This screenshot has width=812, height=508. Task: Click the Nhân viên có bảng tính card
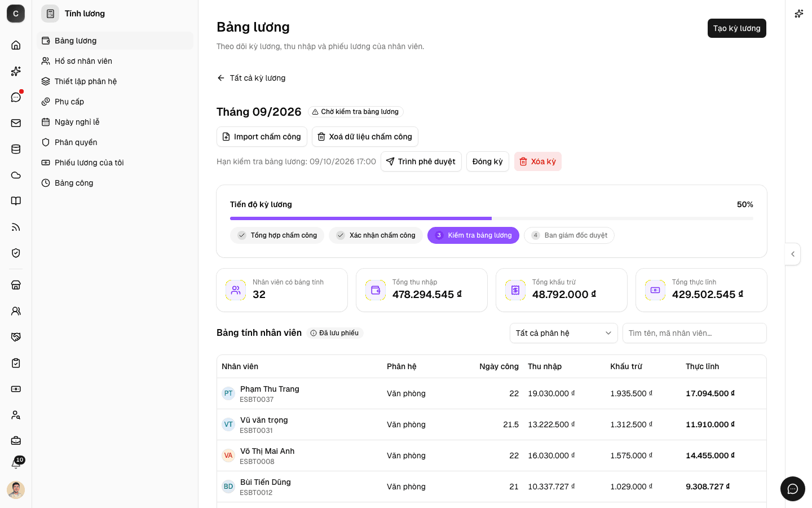282,290
